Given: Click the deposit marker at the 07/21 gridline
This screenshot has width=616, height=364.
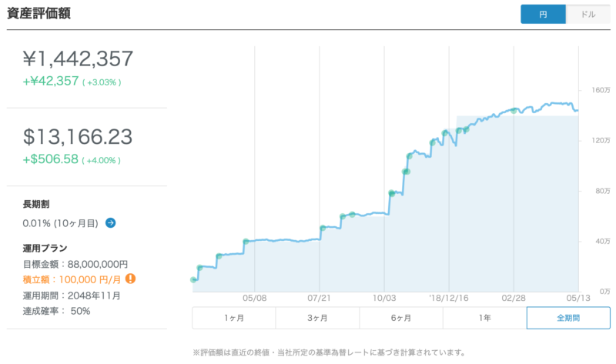Looking at the screenshot, I should pos(323,228).
